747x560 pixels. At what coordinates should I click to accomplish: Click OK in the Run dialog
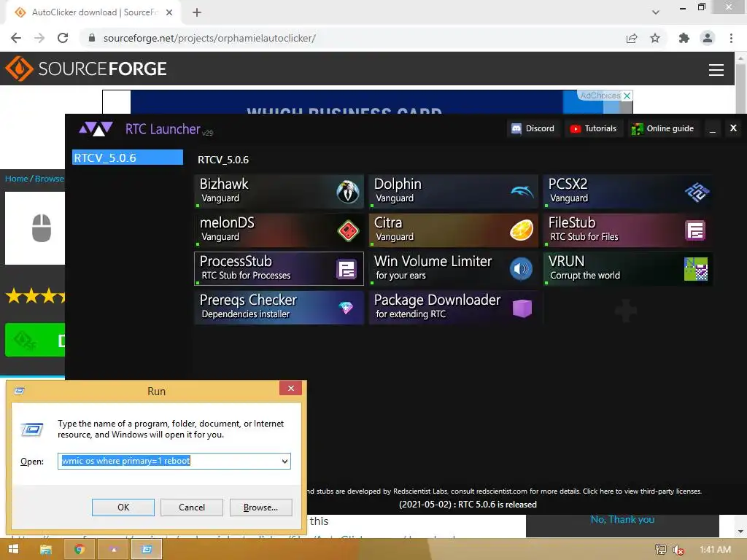(123, 507)
